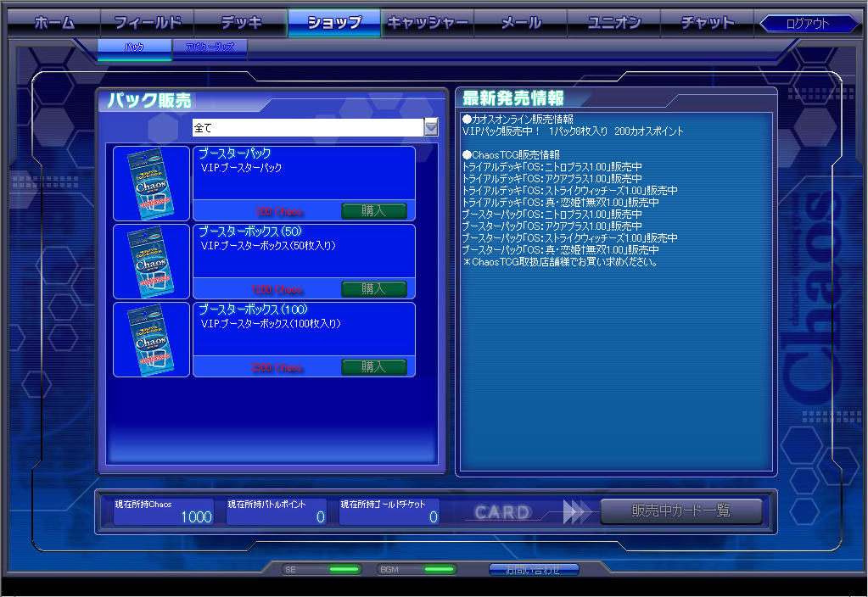Click トライアルデッキ「OS:真・恋姫†無双1.00」販売中 line
Screen dimensions: 868x597
[560, 203]
